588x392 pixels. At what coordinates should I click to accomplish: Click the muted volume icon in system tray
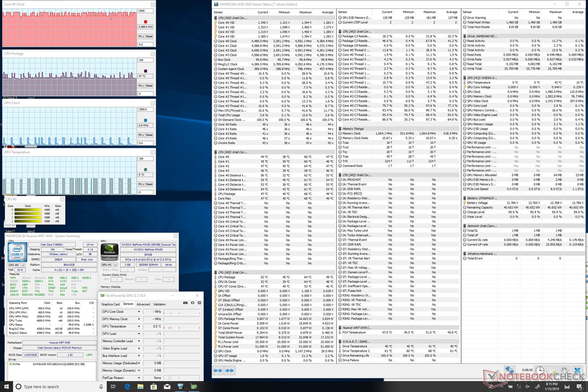[x=527, y=387]
